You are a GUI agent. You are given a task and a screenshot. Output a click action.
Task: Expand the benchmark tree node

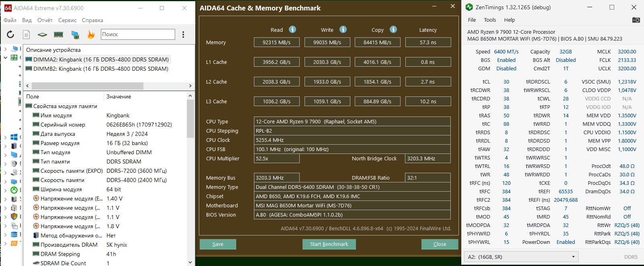coord(5,243)
